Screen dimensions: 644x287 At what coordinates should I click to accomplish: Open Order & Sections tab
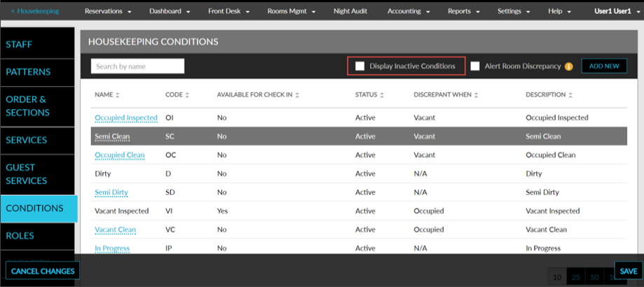[37, 106]
